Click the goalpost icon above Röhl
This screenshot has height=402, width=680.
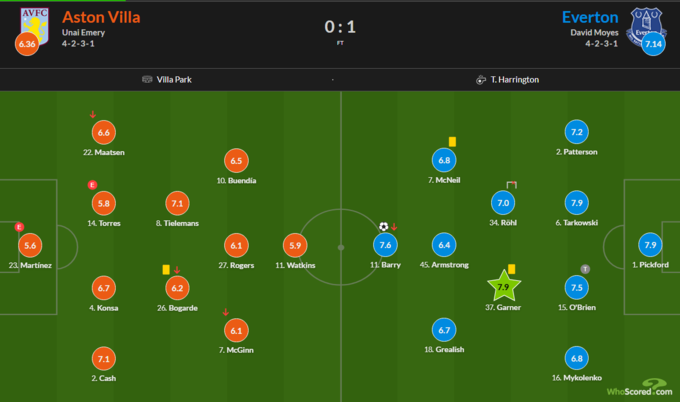[x=512, y=185]
